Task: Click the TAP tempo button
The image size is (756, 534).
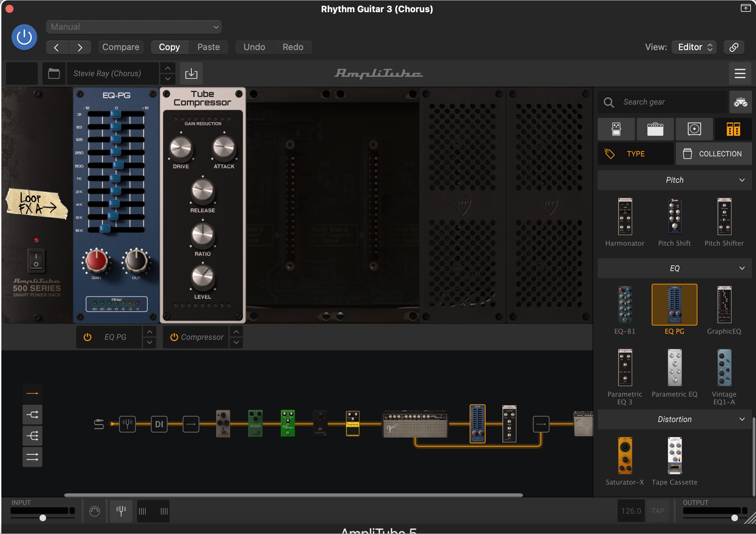Action: tap(658, 511)
